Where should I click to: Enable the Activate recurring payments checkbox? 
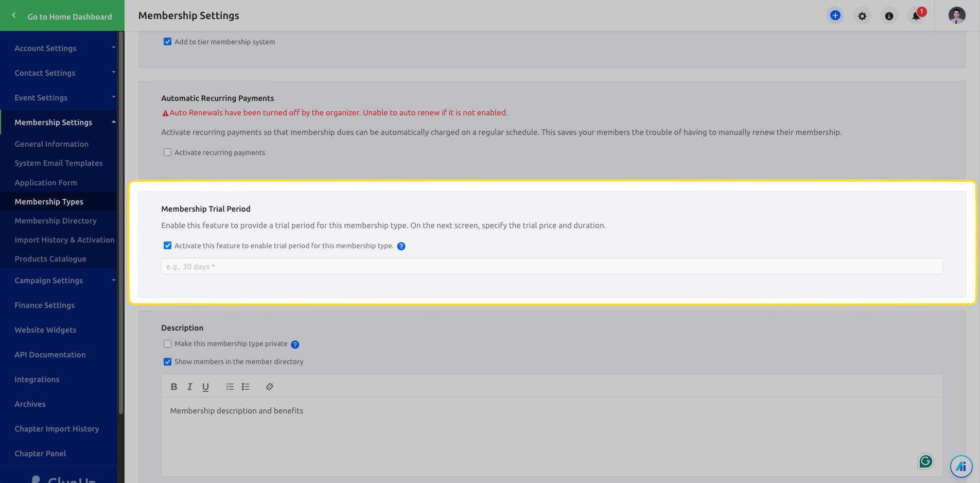click(x=167, y=152)
